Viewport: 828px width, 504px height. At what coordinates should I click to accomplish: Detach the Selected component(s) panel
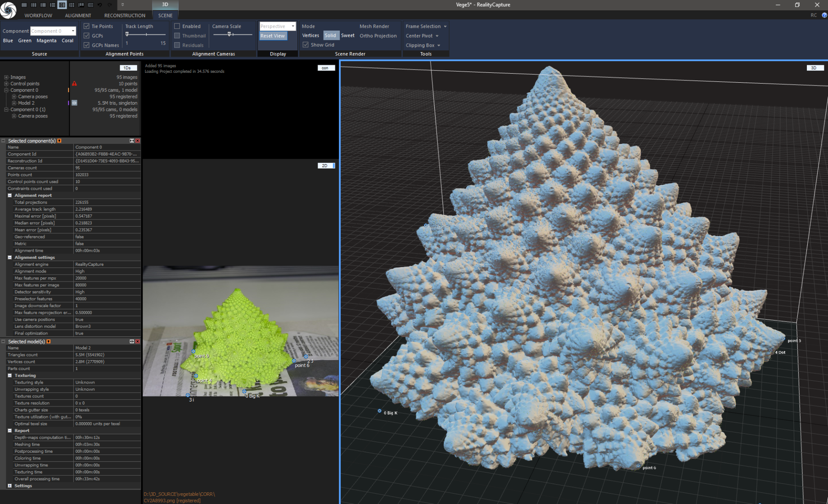coord(132,141)
